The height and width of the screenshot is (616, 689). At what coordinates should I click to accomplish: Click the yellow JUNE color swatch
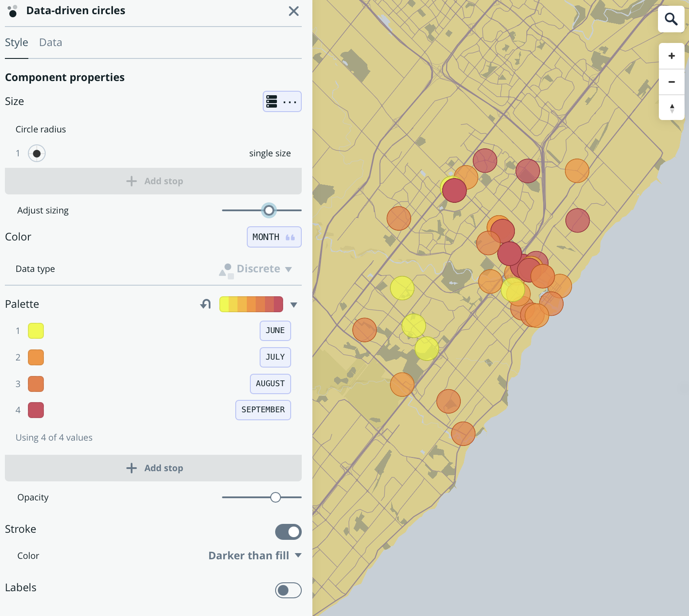click(x=36, y=331)
